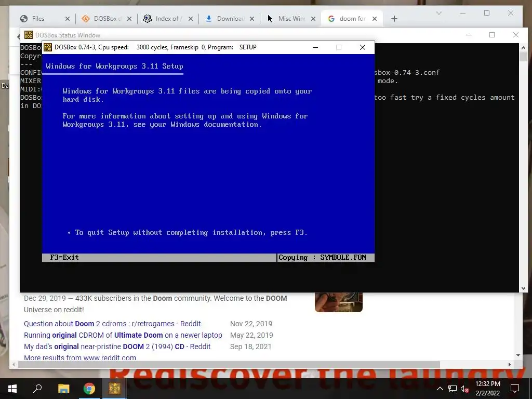Click the Copying : SYMBOLE.FON status text
The height and width of the screenshot is (399, 532).
322,258
